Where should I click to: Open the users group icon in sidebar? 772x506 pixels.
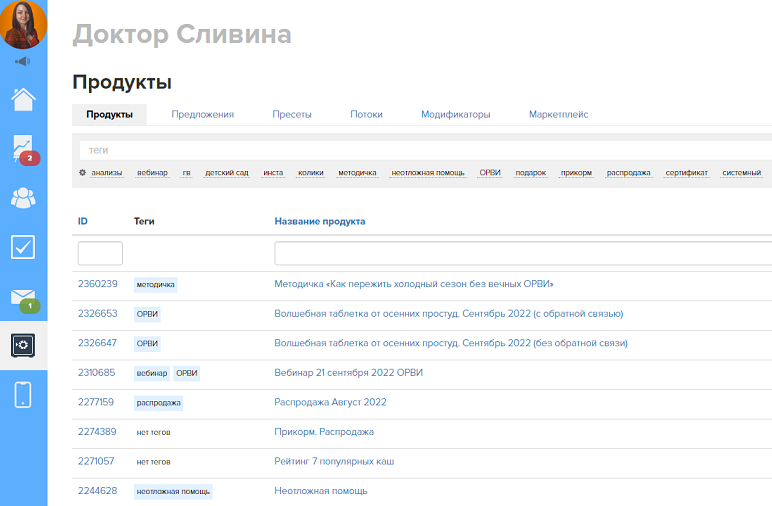[23, 197]
